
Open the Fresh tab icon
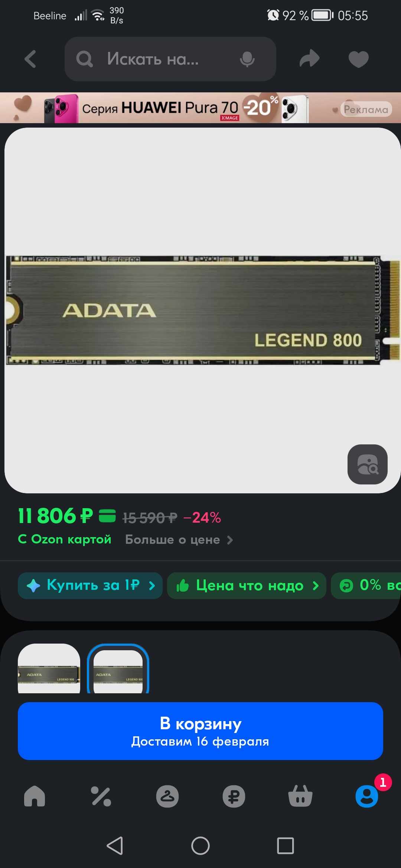tap(167, 796)
